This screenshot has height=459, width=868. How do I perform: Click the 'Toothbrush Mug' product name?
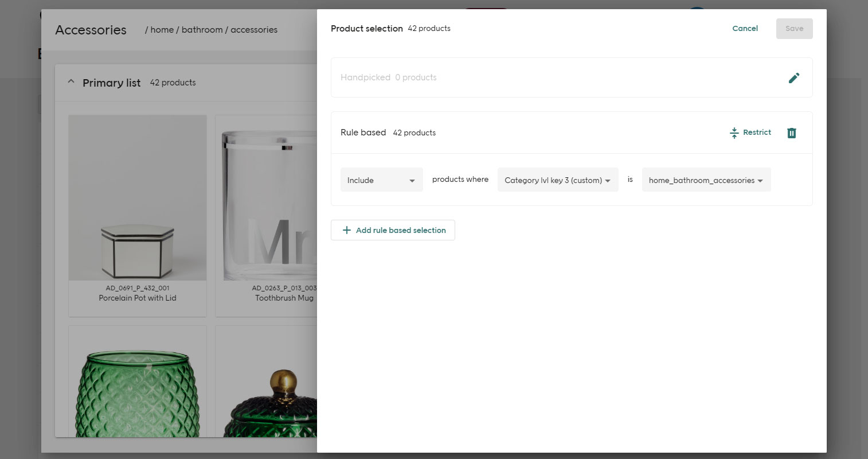coord(284,298)
